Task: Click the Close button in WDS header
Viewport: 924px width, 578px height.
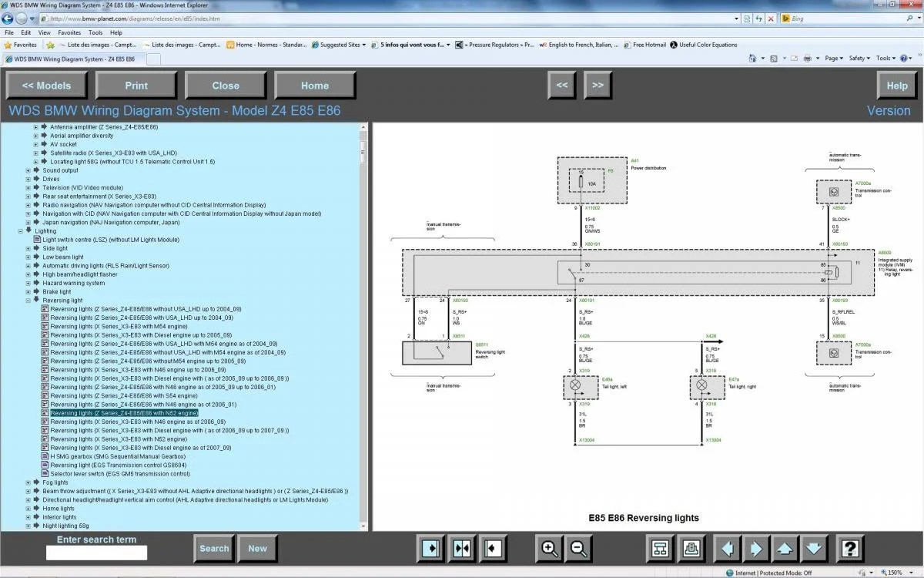Action: pos(226,86)
